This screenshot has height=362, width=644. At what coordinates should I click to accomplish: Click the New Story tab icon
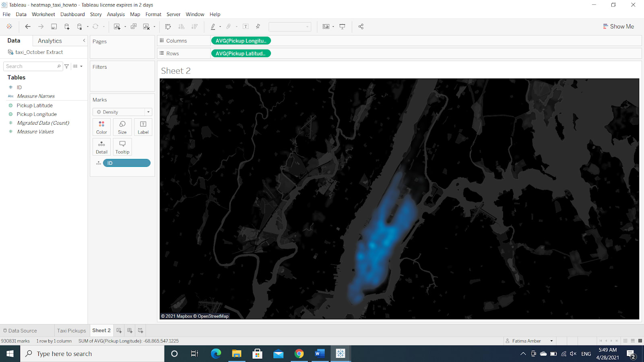[140, 331]
